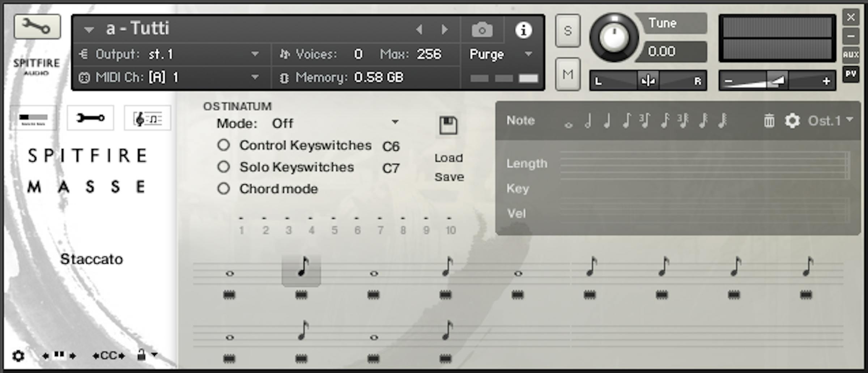868x373 pixels.
Task: Enable Solo Keyswitches option
Action: click(224, 167)
